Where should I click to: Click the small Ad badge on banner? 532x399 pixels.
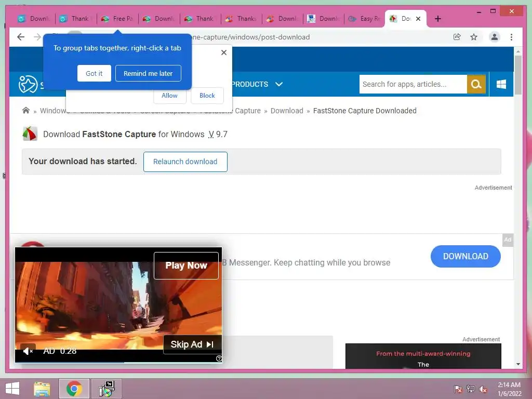click(x=508, y=240)
